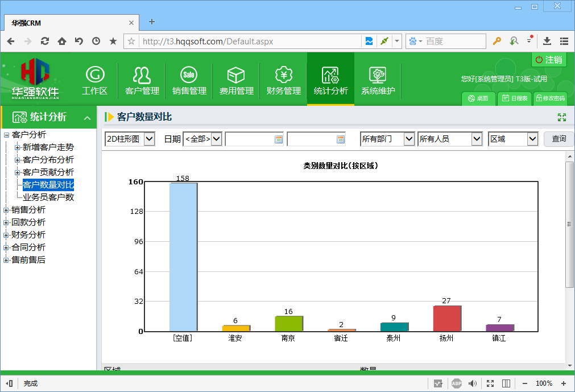The height and width of the screenshot is (392, 575).
Task: Toggle fullscreen for the chart panel
Action: [562, 117]
